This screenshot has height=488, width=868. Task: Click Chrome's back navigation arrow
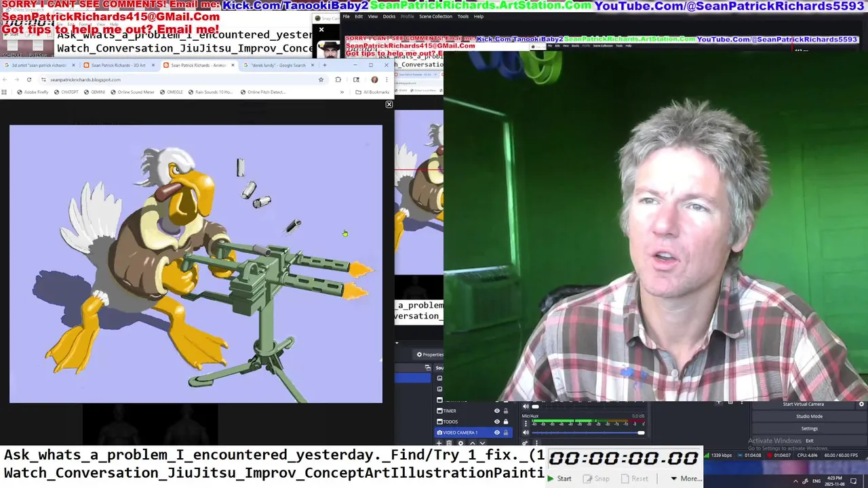click(5, 79)
